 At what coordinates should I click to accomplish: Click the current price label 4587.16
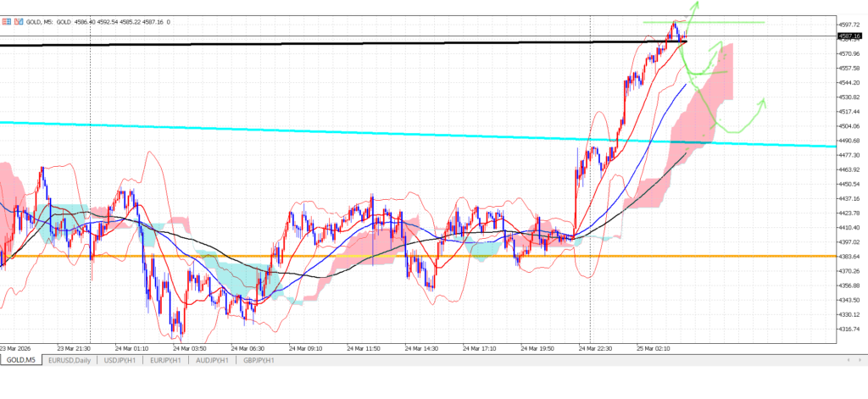tap(849, 36)
